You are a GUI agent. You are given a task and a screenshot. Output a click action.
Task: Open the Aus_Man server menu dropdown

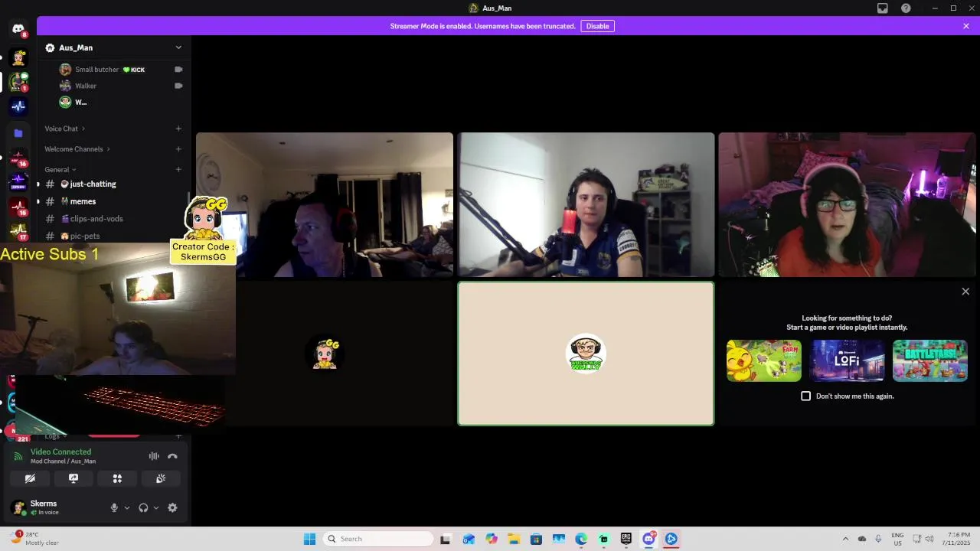(178, 47)
